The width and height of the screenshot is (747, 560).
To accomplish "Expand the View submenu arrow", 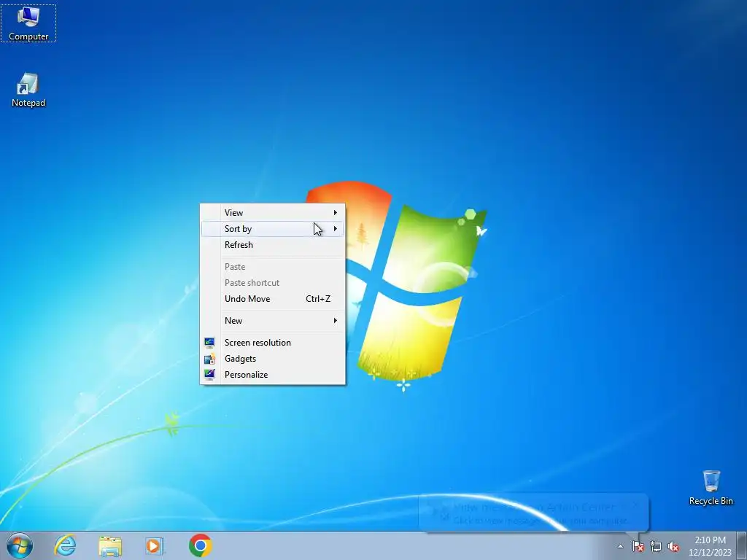I will pos(336,212).
